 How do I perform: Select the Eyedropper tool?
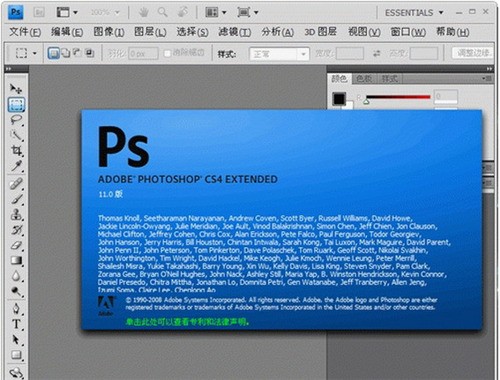[16, 166]
